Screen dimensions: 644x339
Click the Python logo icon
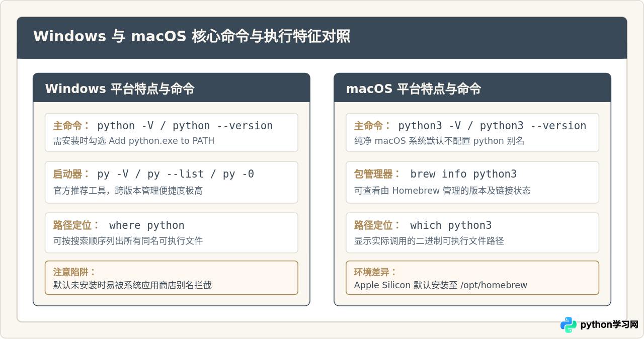pyautogui.click(x=569, y=325)
